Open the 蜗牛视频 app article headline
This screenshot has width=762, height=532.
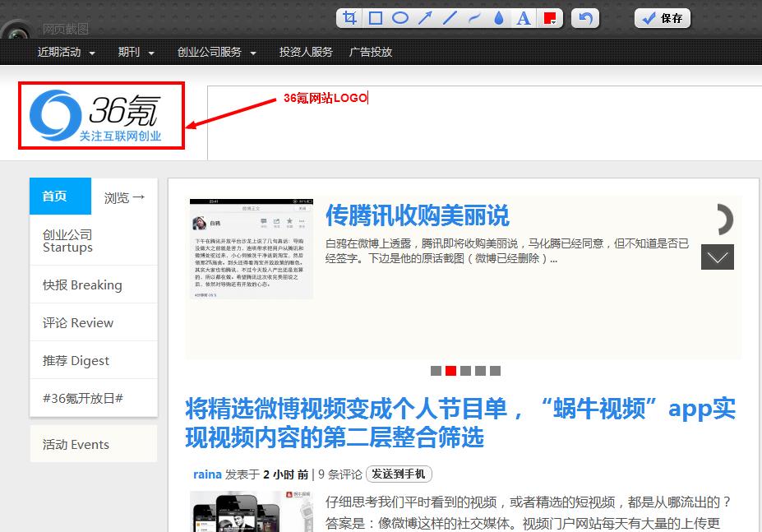[x=460, y=423]
